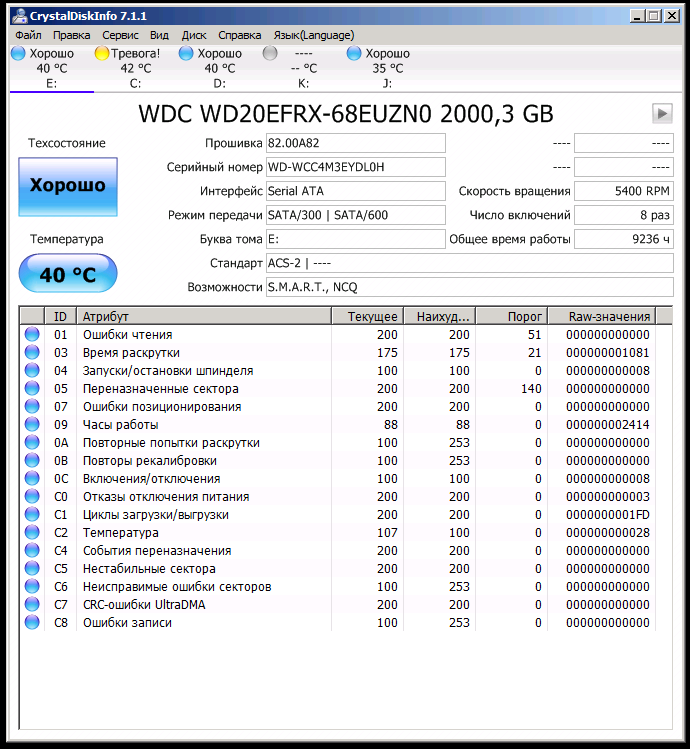Select the Часы работы attribute text
The width and height of the screenshot is (690, 749).
120,425
